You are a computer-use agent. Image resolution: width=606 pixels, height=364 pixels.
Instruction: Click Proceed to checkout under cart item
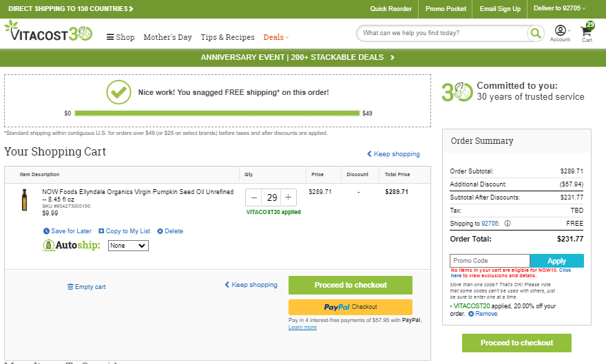[350, 285]
